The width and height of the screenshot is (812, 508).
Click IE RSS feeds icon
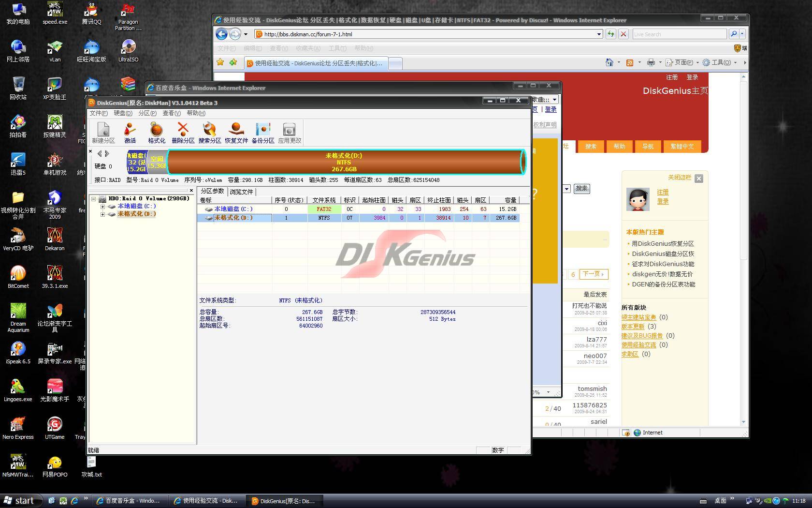coord(630,62)
